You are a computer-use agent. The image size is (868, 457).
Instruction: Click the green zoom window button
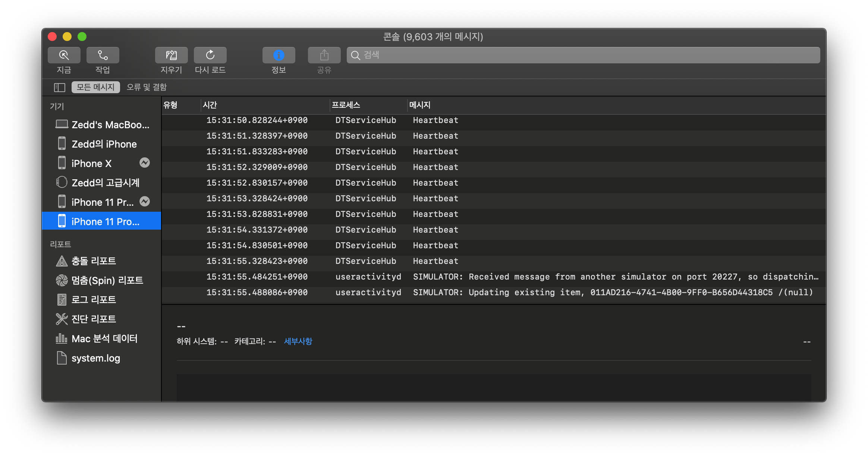pyautogui.click(x=82, y=37)
